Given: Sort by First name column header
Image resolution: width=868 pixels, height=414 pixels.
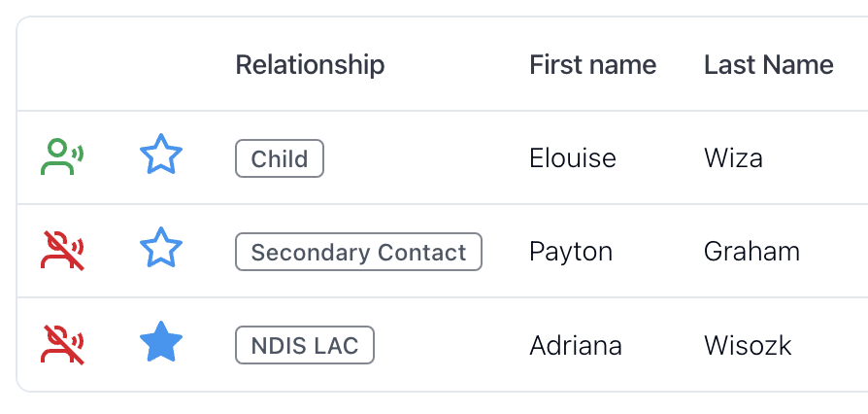Looking at the screenshot, I should point(593,65).
